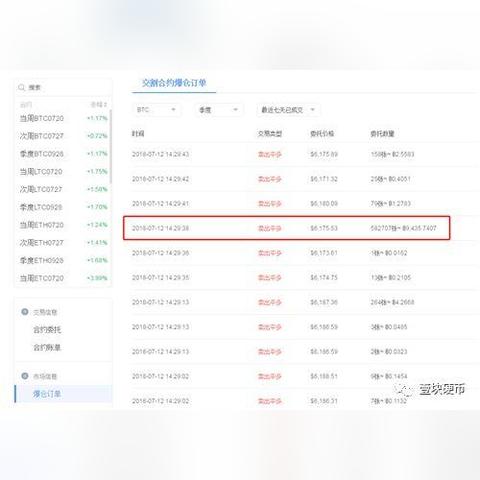Select contract 当周ETH0720
This screenshot has width=480, height=480.
(42, 225)
